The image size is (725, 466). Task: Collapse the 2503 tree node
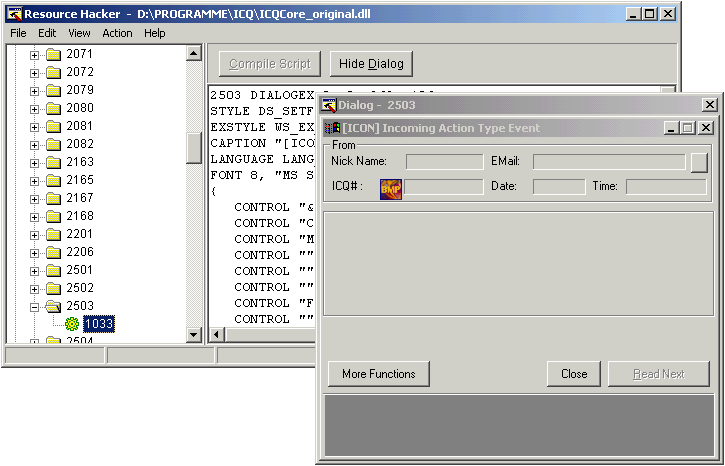35,306
